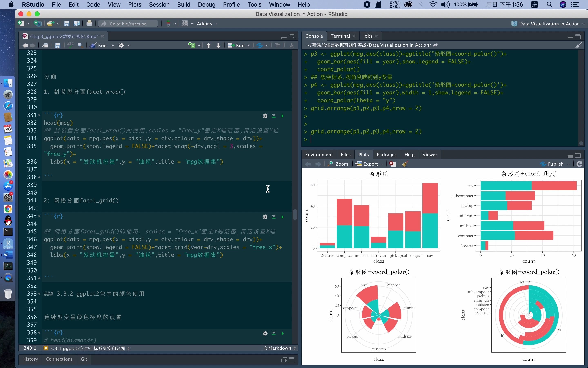The width and height of the screenshot is (588, 368).
Task: Run all chunks above line 343 chunk
Action: pos(274,217)
